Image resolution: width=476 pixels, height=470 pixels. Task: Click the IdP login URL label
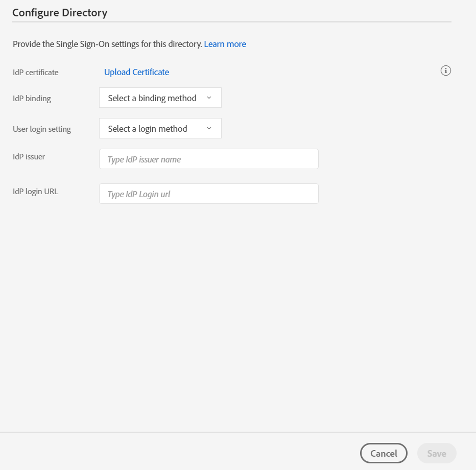[x=35, y=191]
